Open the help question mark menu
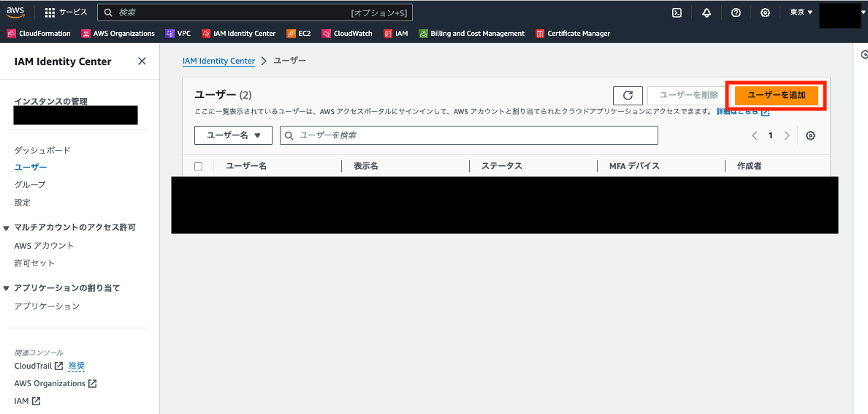Viewport: 868px width, 414px height. (736, 12)
